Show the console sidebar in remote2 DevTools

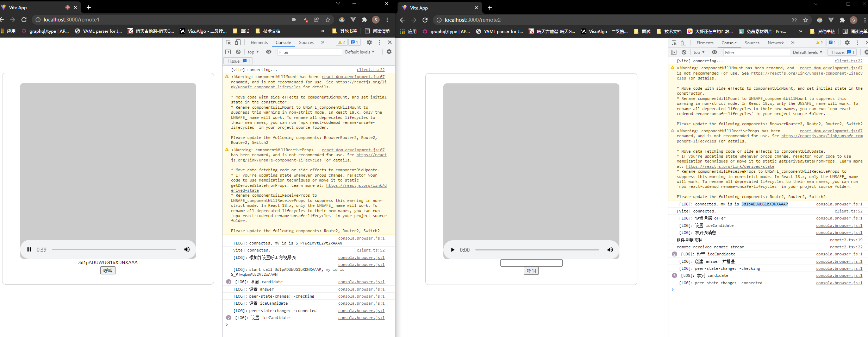tap(674, 52)
